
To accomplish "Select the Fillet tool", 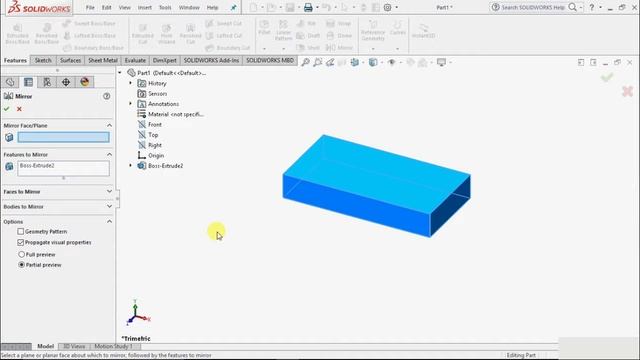I will [264, 28].
